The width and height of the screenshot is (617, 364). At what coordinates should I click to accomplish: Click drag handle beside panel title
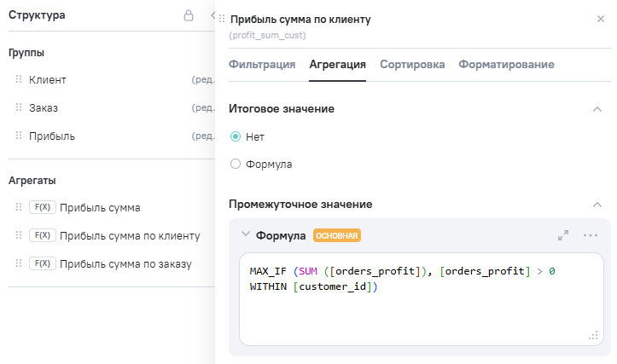pyautogui.click(x=223, y=19)
